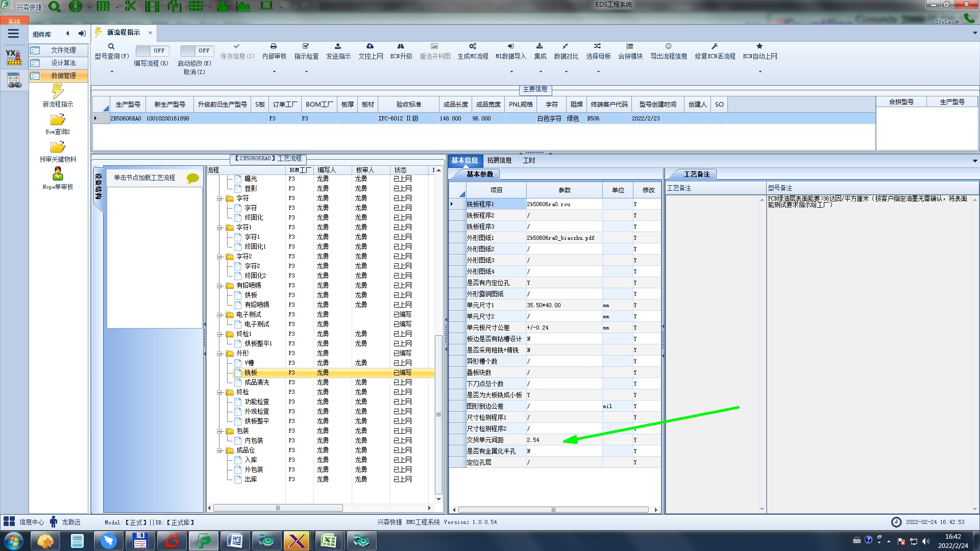The image size is (980, 551).
Task: Click the 修复ECN丢流程 wrench icon
Action: click(715, 46)
